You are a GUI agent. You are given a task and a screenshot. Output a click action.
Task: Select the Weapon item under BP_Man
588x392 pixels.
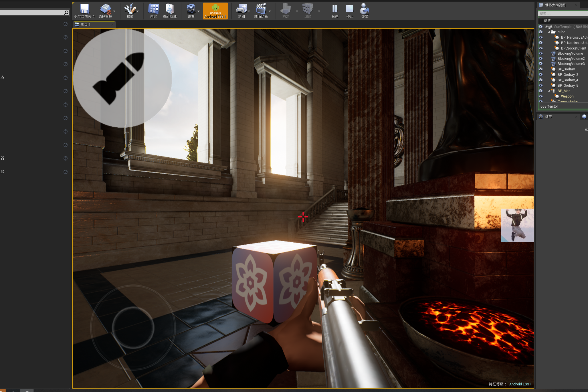click(567, 96)
